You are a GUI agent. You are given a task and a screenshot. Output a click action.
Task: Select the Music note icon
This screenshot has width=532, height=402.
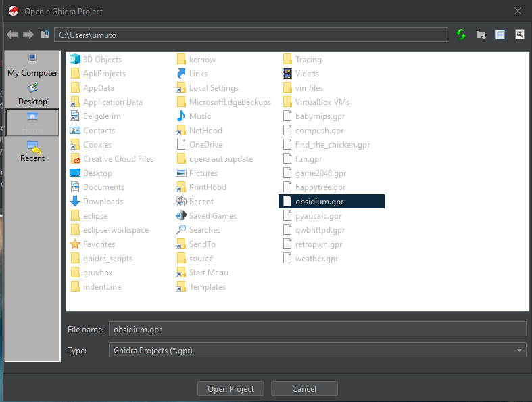[x=181, y=116]
